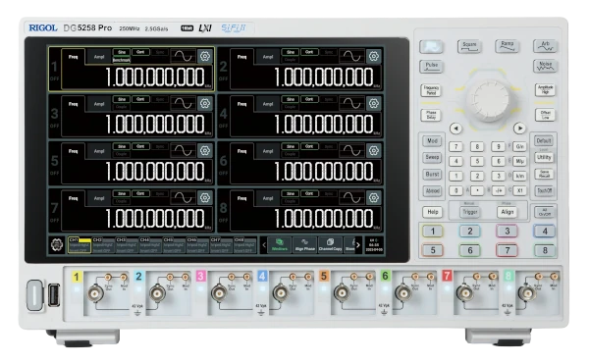Toggle the All On/Off key
Viewport: 589px width, 364px height.
[x=545, y=212]
